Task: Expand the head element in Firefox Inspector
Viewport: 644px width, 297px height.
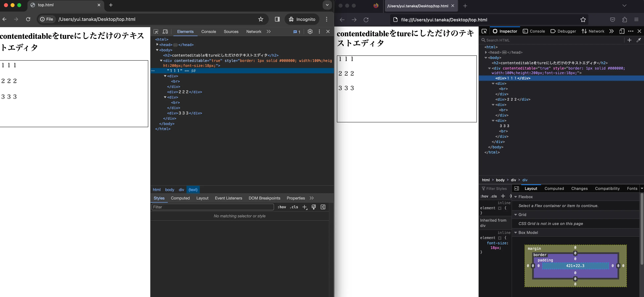Action: click(486, 52)
